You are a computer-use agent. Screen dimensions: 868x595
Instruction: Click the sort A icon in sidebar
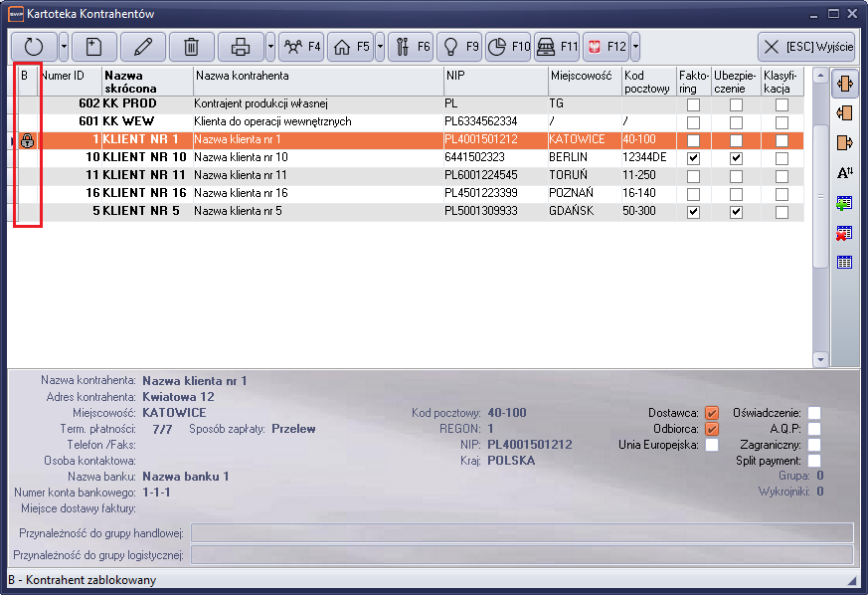[845, 172]
